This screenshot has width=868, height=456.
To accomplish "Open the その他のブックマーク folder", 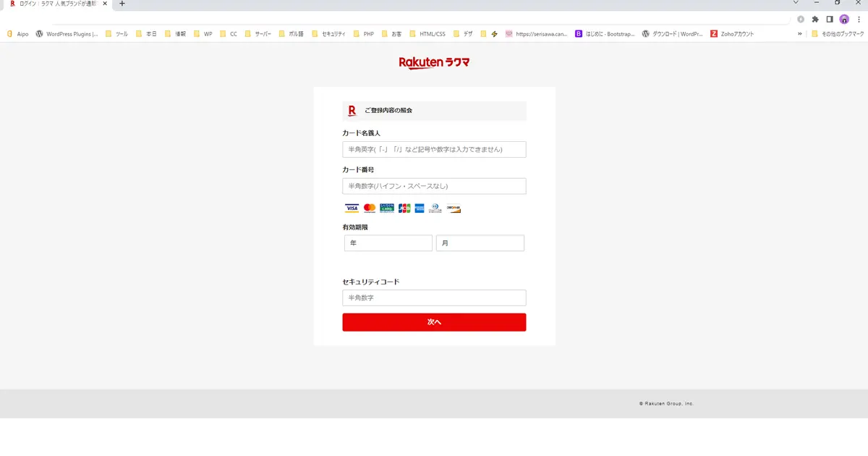I will click(x=838, y=34).
